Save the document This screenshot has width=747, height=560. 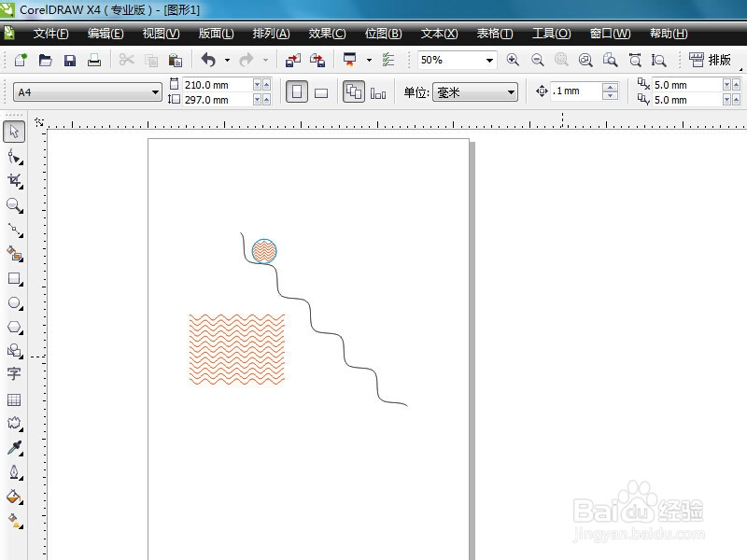[70, 60]
